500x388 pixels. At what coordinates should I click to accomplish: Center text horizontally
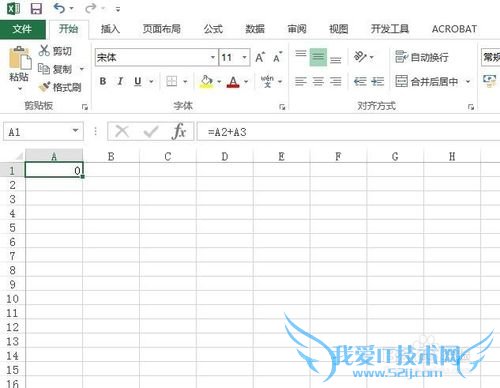[318, 81]
